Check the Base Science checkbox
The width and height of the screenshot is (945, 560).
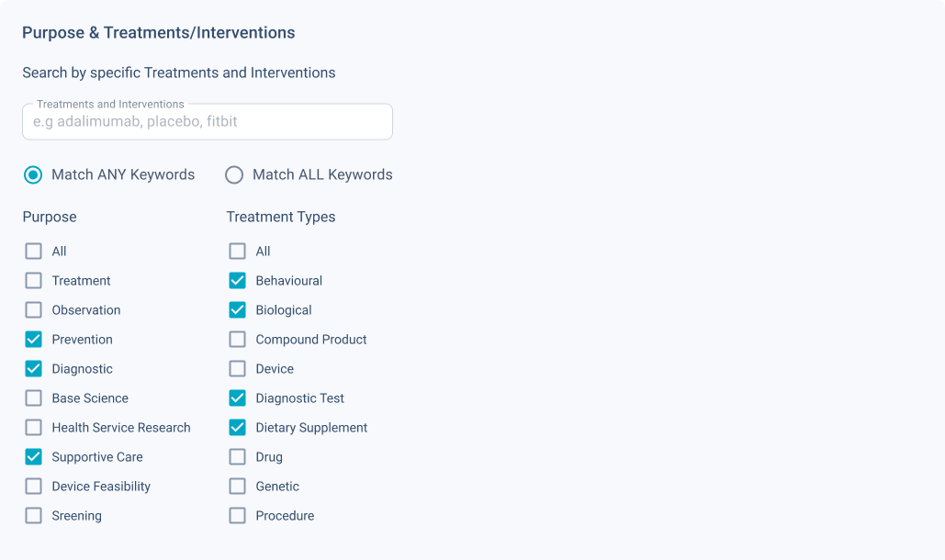click(x=34, y=398)
